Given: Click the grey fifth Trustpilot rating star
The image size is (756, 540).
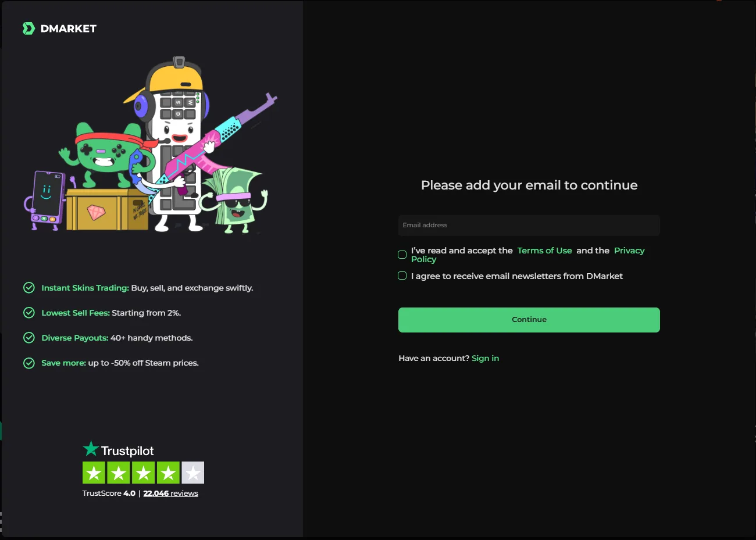Looking at the screenshot, I should (x=192, y=473).
